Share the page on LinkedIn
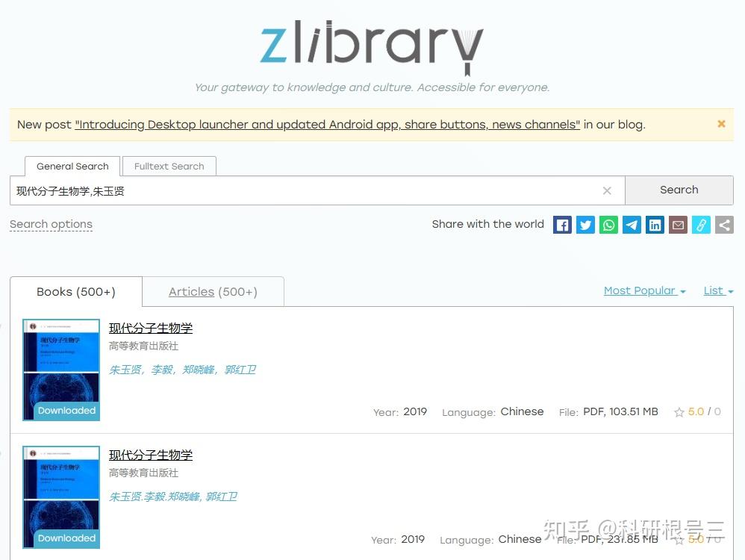 (655, 225)
